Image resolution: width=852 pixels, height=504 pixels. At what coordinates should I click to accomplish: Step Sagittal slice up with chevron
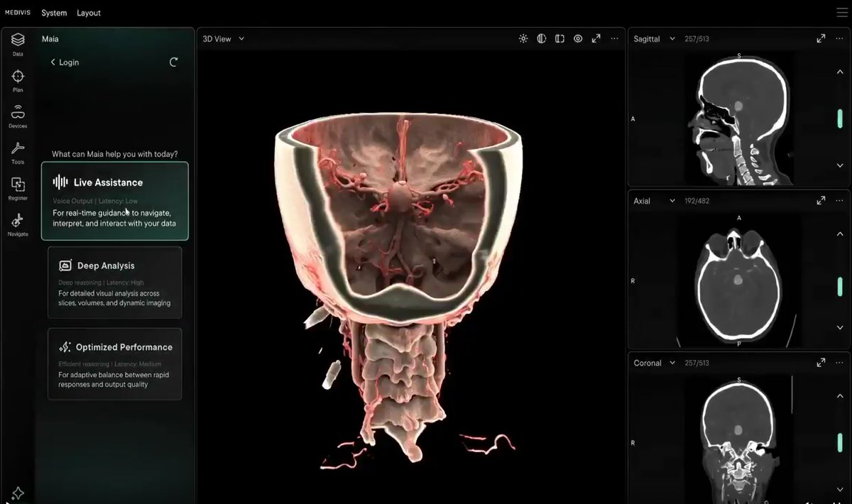[840, 72]
